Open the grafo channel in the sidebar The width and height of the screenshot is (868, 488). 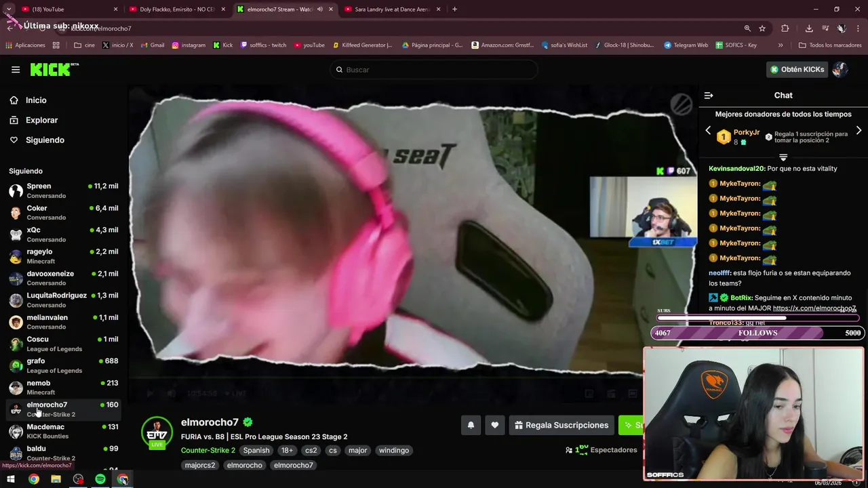click(64, 365)
